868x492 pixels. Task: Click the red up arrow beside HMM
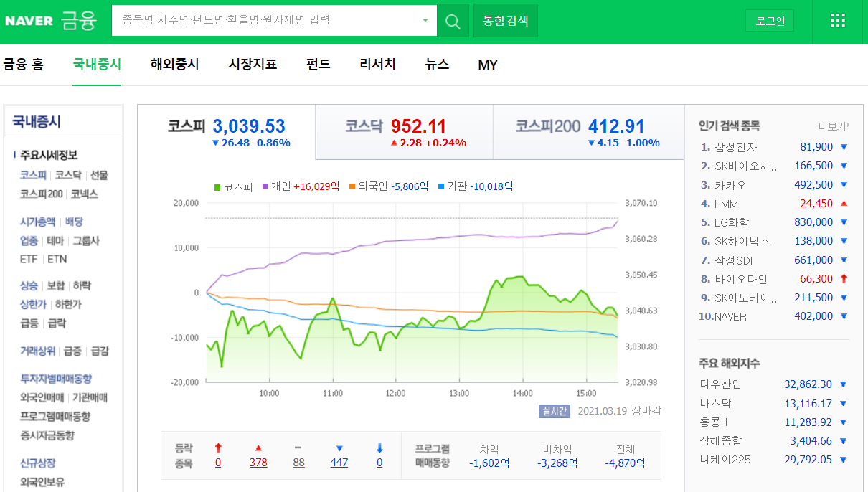[844, 204]
